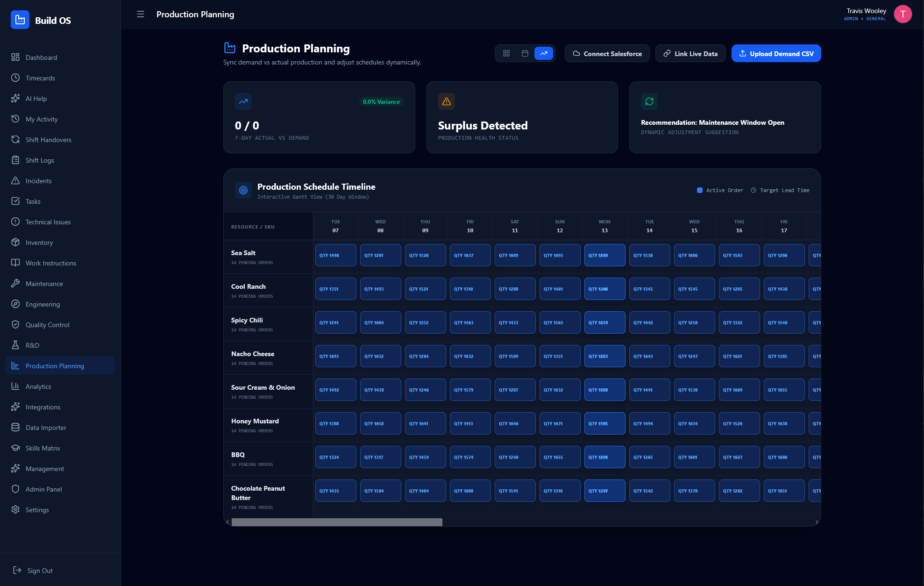Click Nacho Cheese QTY 1284 order block

pyautogui.click(x=425, y=356)
